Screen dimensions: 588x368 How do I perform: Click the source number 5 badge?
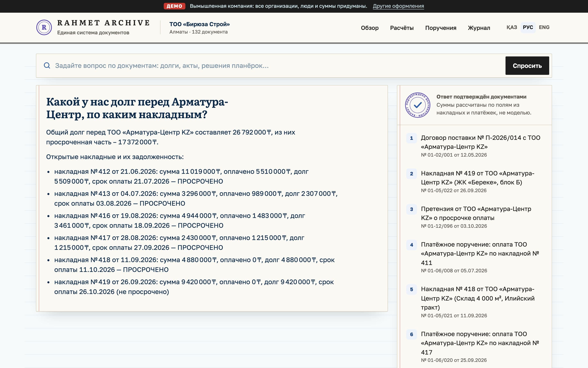411,289
